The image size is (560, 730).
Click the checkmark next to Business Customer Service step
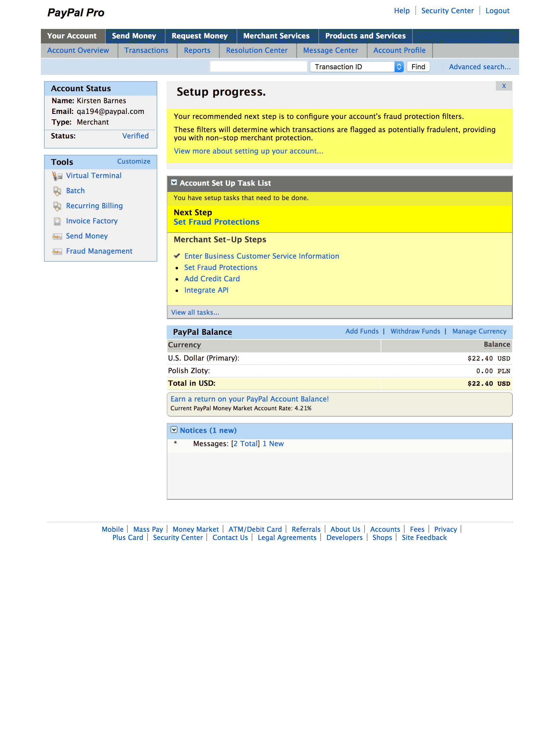click(177, 256)
